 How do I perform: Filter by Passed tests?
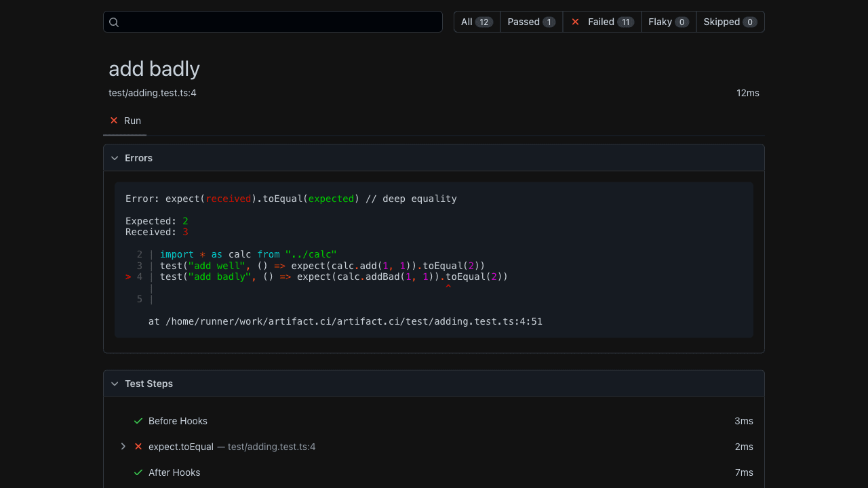531,22
